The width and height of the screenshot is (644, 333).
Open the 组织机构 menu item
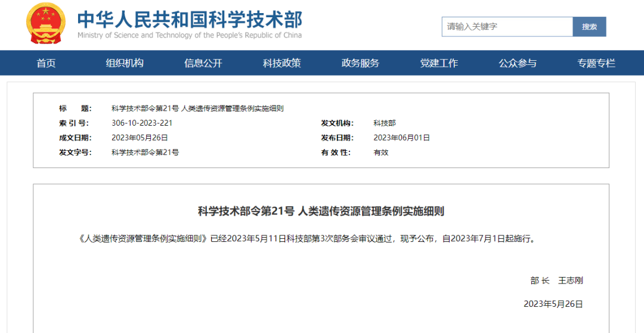[125, 63]
